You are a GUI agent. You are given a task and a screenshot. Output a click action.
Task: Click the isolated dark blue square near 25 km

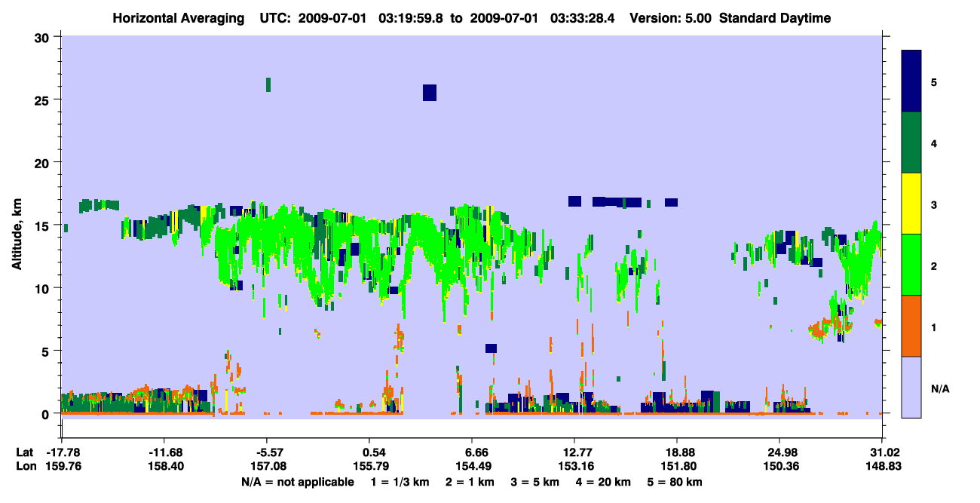pyautogui.click(x=430, y=92)
